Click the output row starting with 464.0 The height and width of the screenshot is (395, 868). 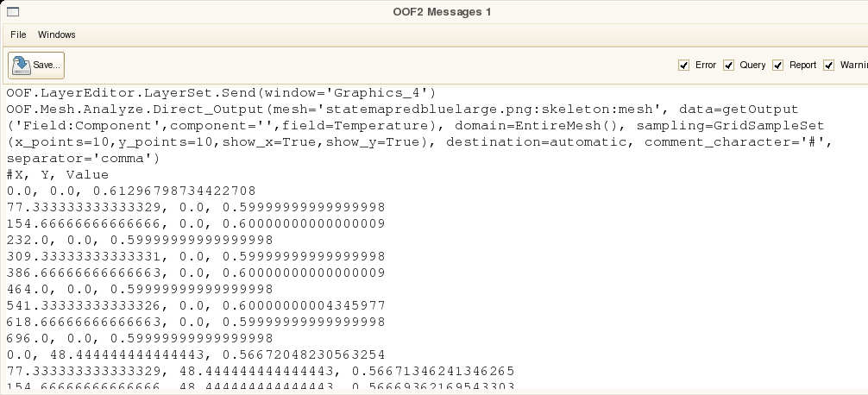tap(140, 289)
